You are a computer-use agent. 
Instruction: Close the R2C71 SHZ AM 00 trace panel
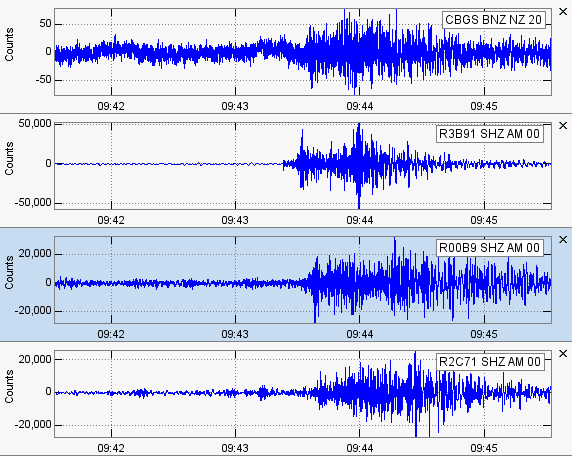563,353
